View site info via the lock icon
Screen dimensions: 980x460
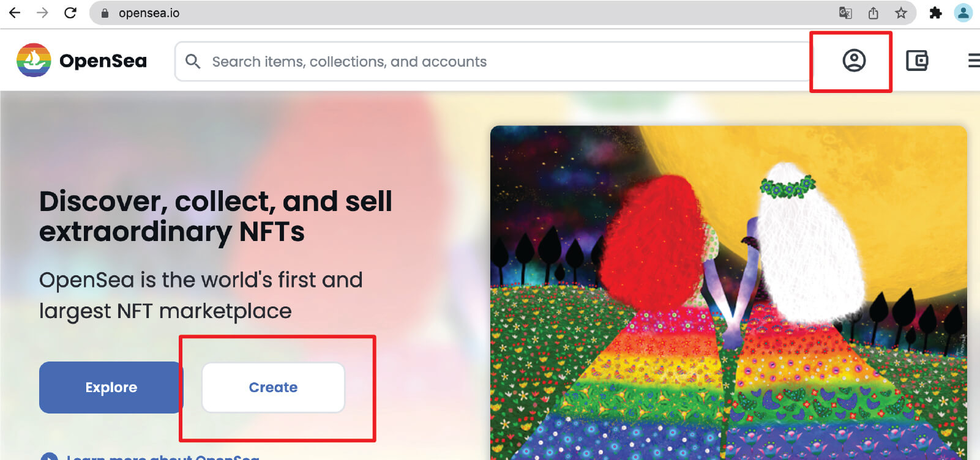[105, 13]
